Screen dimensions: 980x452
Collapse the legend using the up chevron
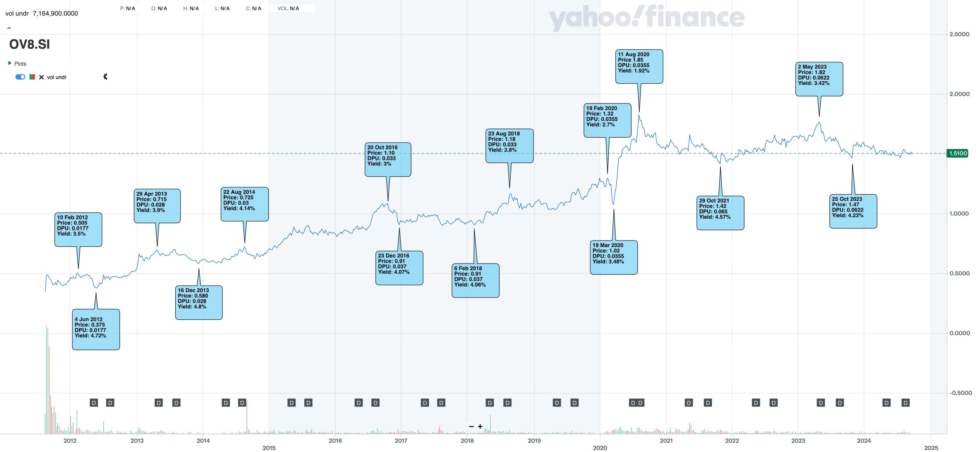(9, 28)
